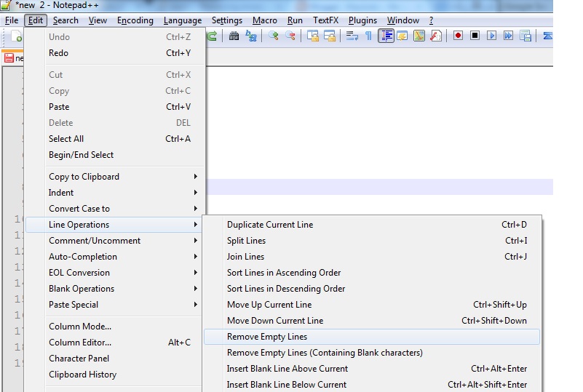Stop macro recording with square icon
Image resolution: width=583 pixels, height=392 pixels.
coord(475,36)
